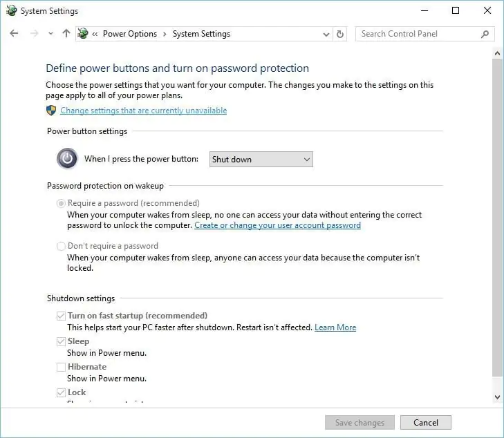Select Don't require a password option
The height and width of the screenshot is (438, 504).
[x=61, y=246]
